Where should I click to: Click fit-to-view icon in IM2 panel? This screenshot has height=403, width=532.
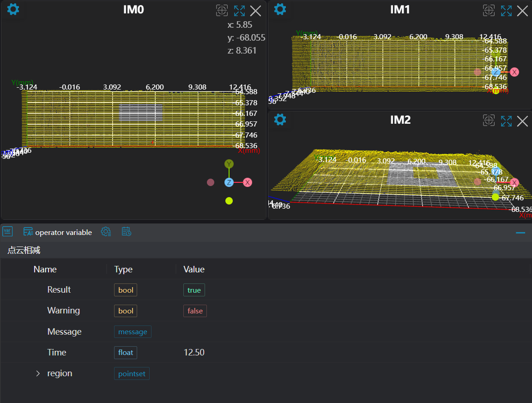tap(489, 121)
